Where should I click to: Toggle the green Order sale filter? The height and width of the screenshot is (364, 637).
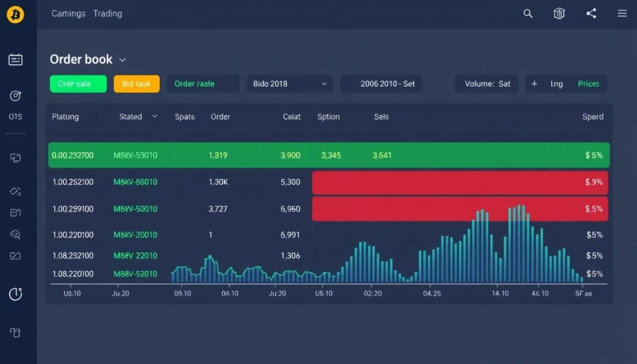point(78,83)
